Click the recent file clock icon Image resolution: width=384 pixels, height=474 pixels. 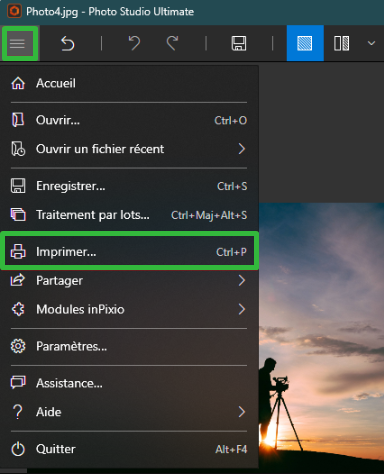(18, 149)
